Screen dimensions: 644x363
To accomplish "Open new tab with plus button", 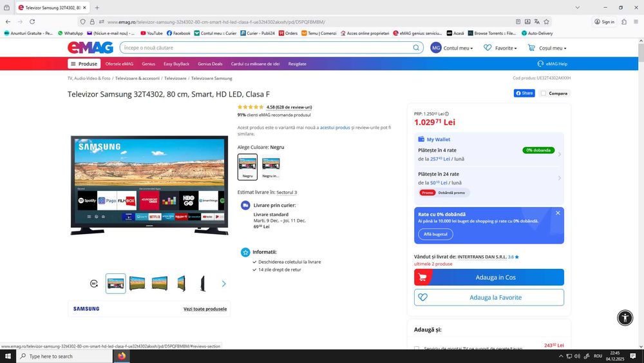I will pyautogui.click(x=97, y=7).
